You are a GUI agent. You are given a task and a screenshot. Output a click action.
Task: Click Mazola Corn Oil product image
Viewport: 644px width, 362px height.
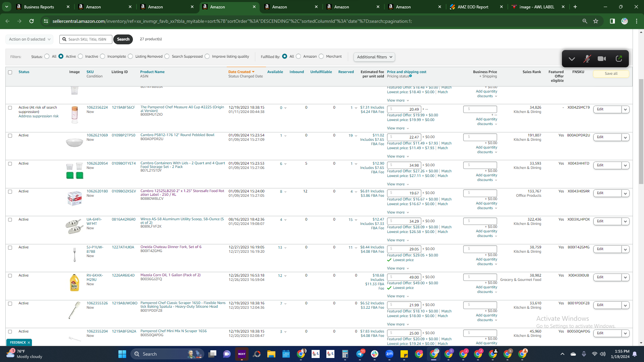point(74,283)
